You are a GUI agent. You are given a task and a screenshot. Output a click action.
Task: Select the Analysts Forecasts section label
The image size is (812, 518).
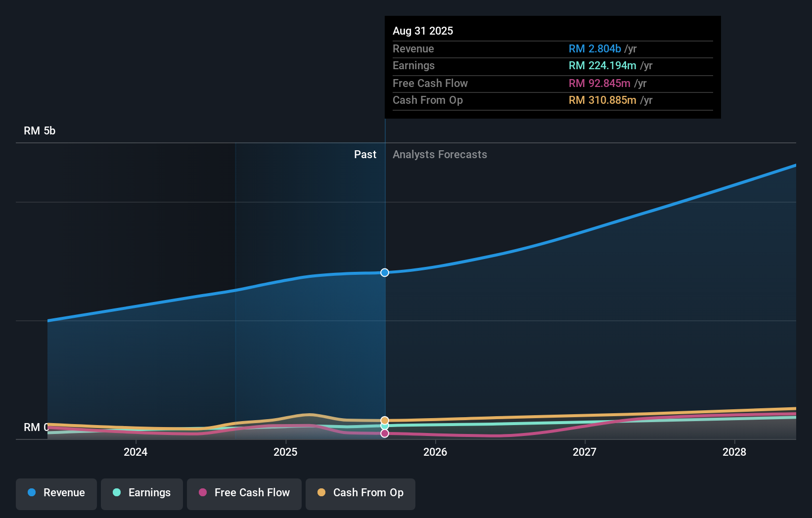click(440, 154)
